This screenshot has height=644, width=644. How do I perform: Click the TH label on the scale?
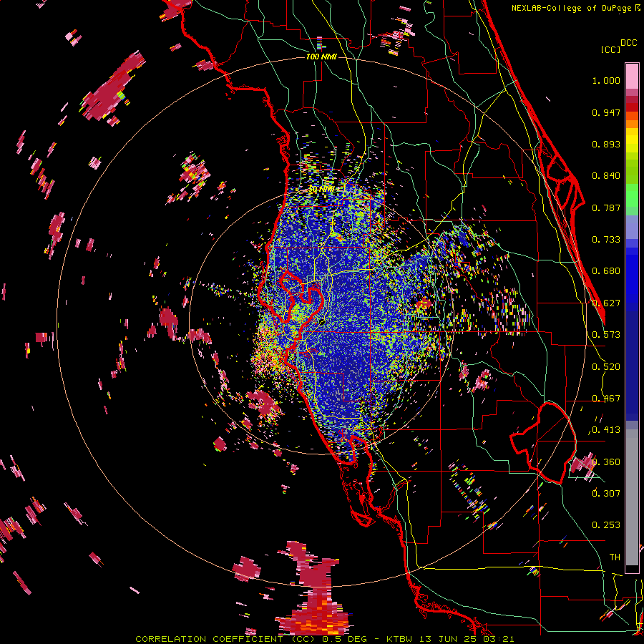click(615, 557)
